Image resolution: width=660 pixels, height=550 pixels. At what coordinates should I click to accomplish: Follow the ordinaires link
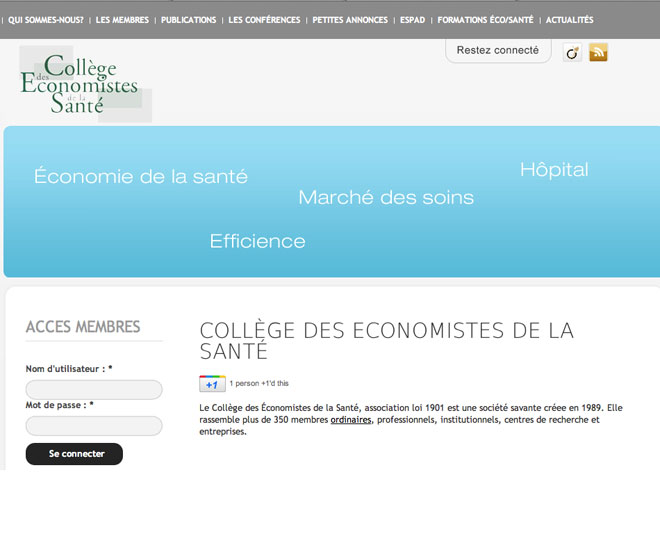pos(351,420)
